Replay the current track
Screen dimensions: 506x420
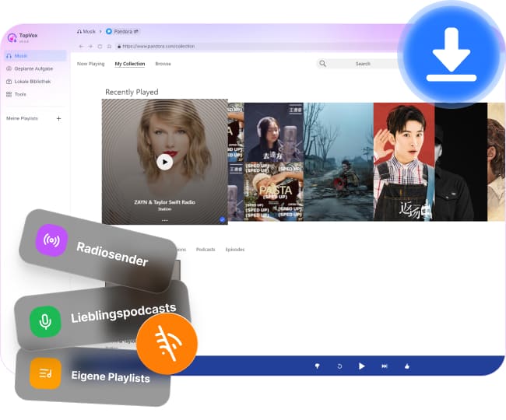coord(339,366)
